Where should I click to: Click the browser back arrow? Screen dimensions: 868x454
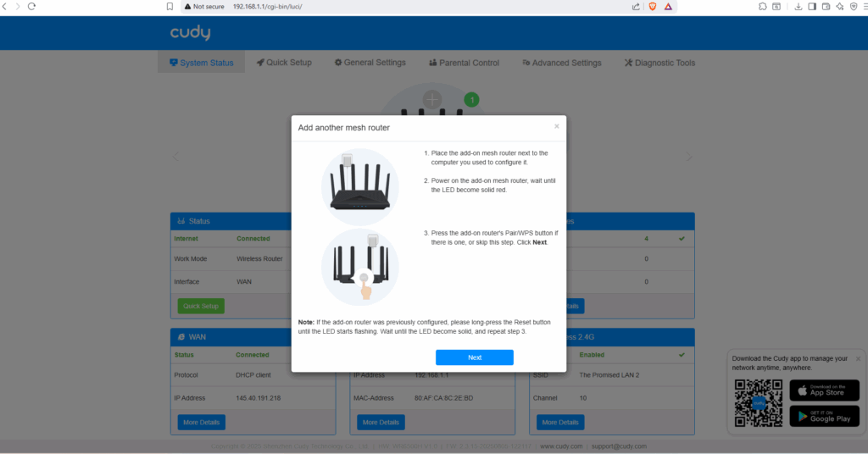[x=4, y=7]
